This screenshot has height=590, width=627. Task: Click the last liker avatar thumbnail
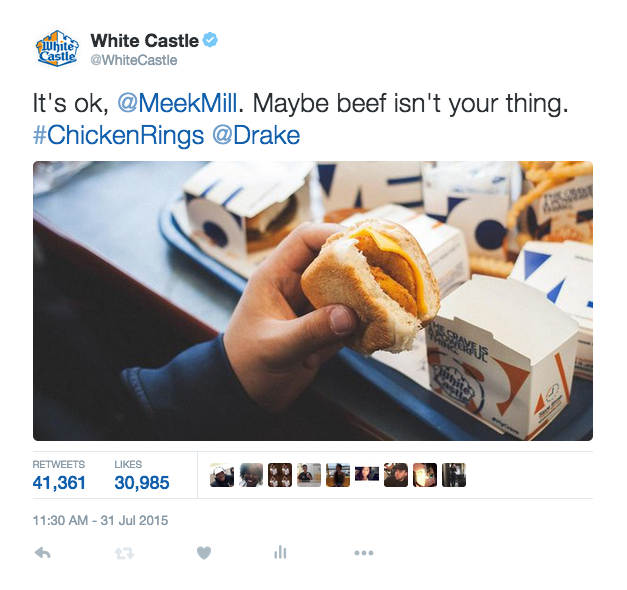point(454,475)
